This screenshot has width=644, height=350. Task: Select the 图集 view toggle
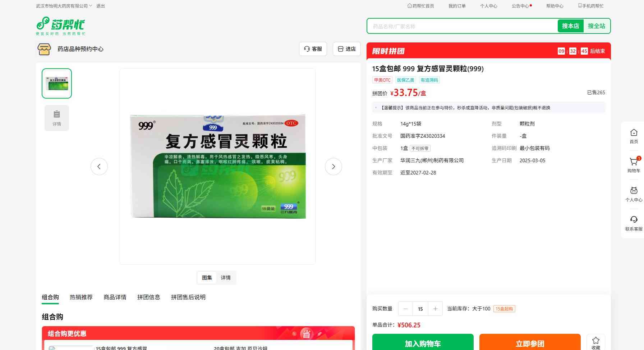(207, 278)
